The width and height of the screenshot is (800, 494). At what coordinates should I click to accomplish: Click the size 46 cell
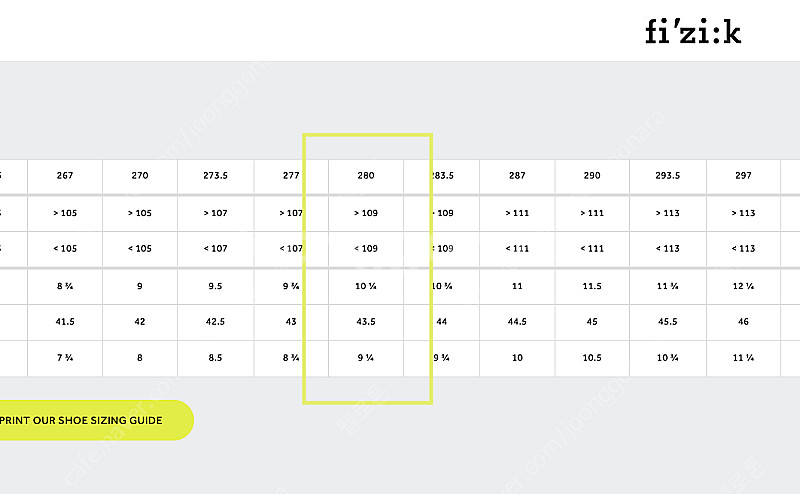pyautogui.click(x=743, y=322)
